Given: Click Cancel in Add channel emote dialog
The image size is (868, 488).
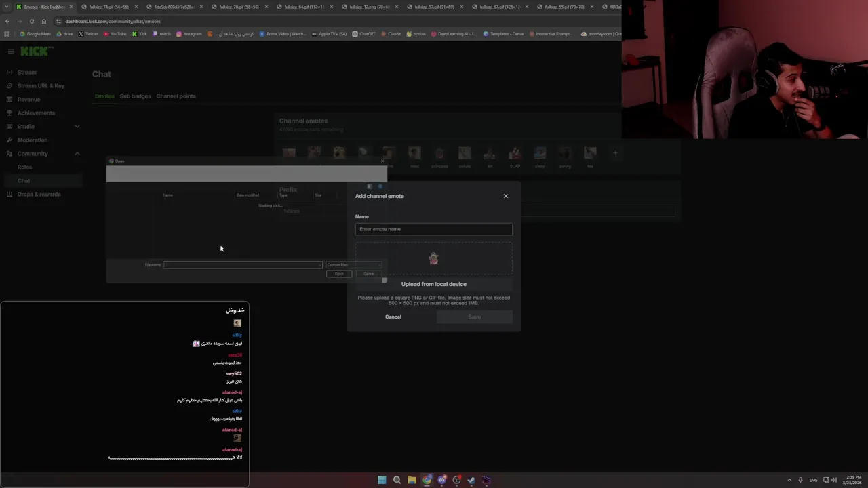Looking at the screenshot, I should [393, 317].
